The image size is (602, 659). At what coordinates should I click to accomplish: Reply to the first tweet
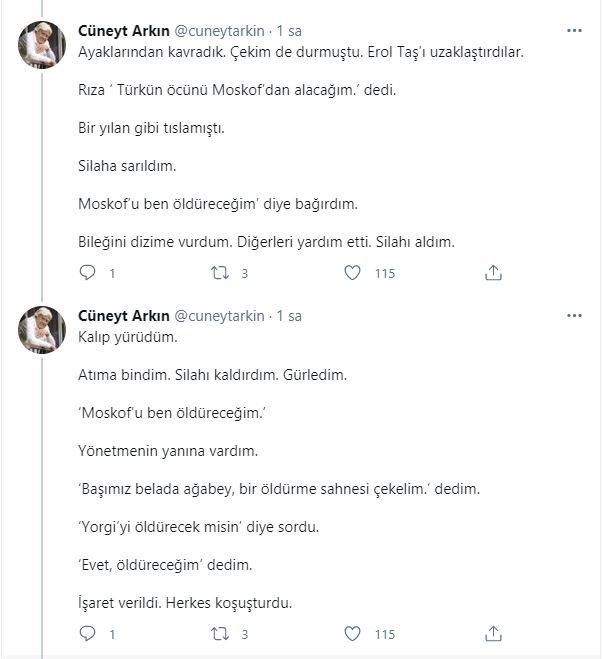(87, 273)
